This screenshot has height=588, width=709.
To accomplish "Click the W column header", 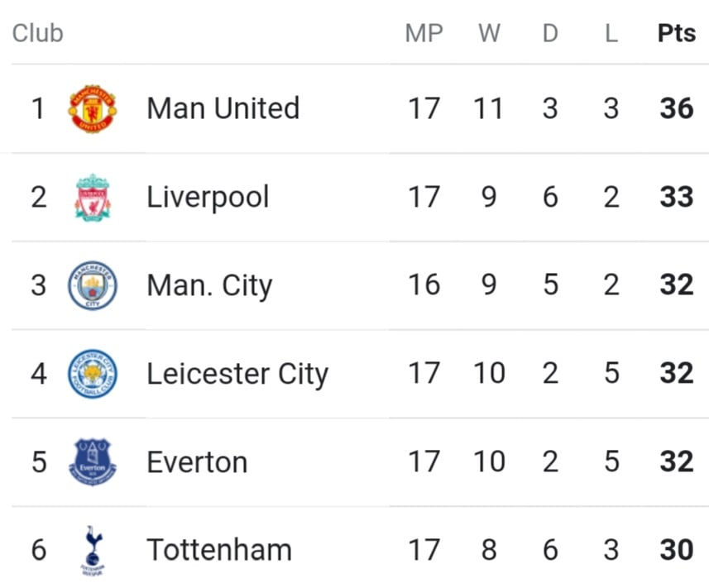I will (x=489, y=33).
